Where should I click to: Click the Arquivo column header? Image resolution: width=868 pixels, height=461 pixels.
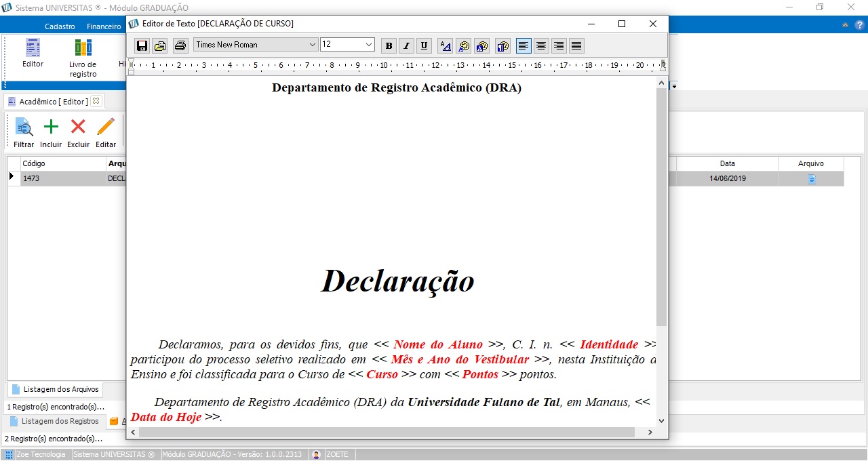point(811,163)
